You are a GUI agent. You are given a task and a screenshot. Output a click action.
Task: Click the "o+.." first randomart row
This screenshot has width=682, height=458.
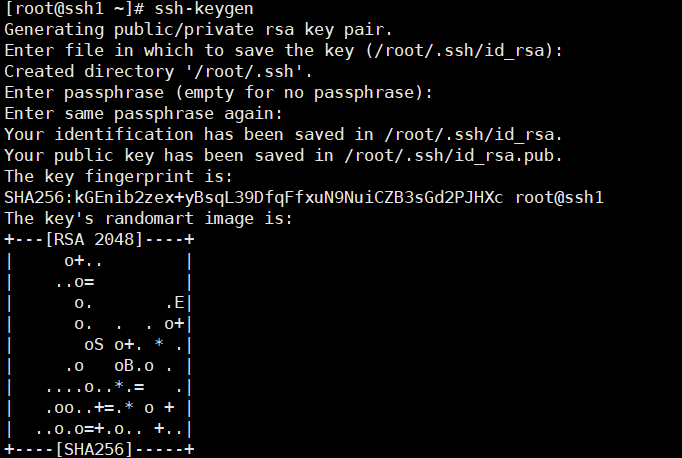click(x=83, y=260)
